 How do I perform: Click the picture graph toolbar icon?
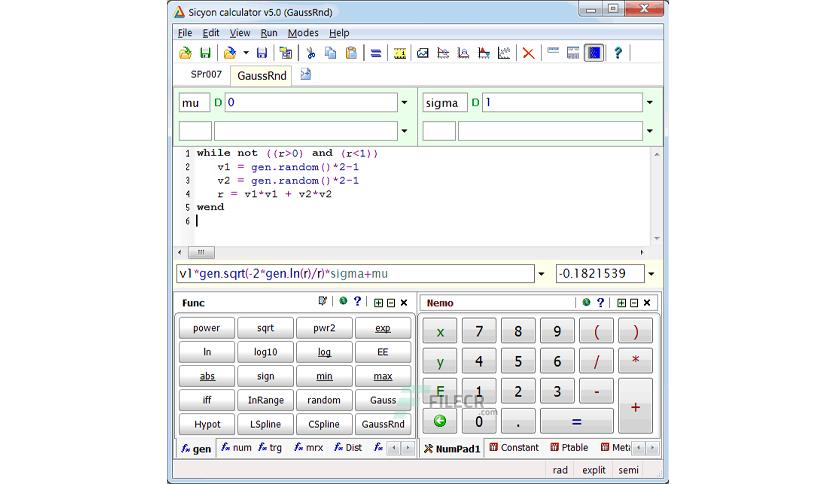click(x=423, y=53)
